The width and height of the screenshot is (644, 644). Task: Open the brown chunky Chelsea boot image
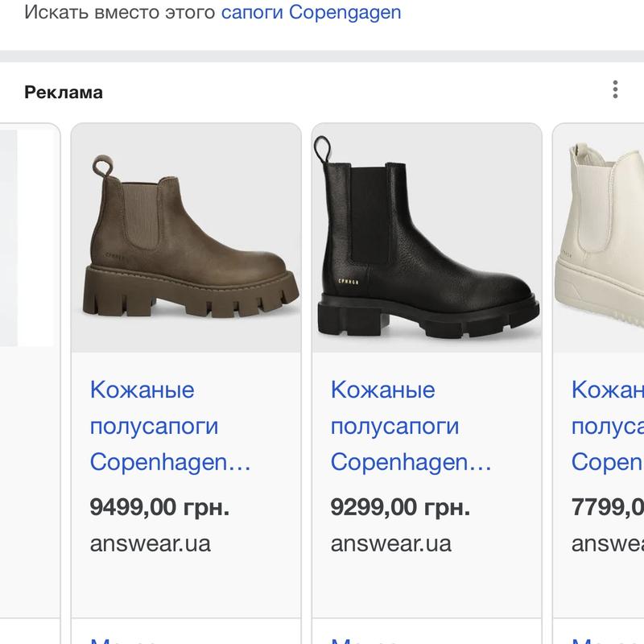click(x=186, y=237)
